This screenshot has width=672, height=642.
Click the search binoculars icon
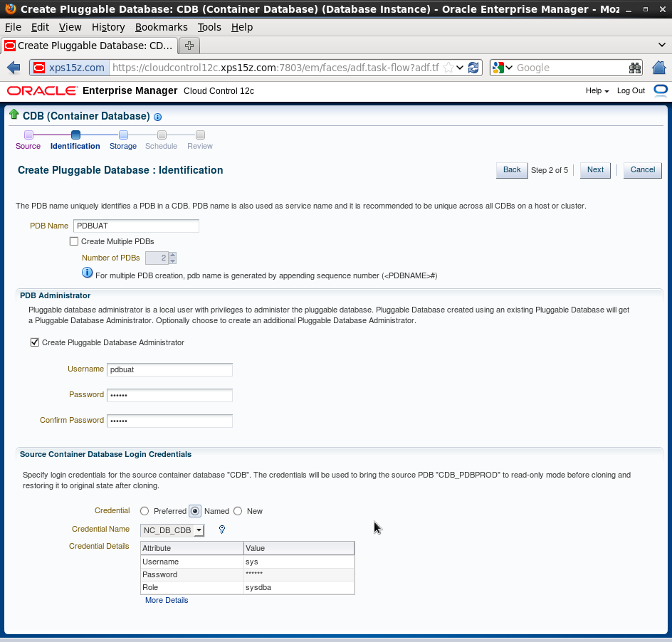[635, 68]
